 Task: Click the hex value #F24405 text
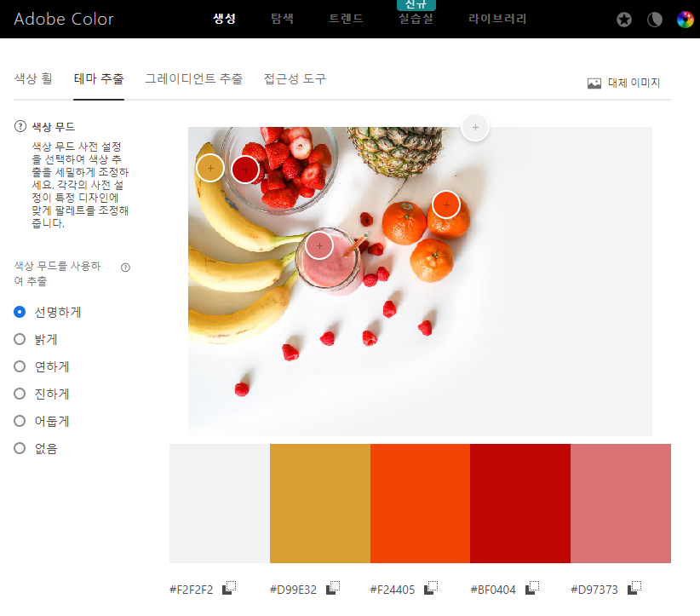(393, 590)
